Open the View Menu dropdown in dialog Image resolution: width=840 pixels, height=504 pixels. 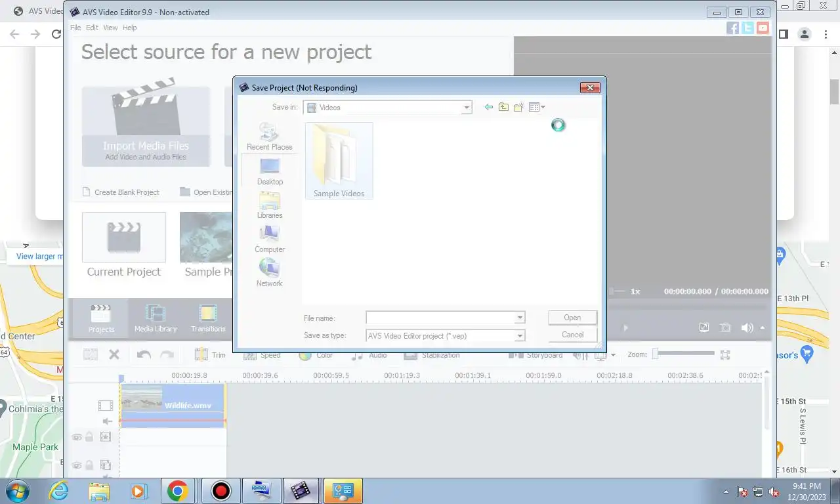point(537,107)
